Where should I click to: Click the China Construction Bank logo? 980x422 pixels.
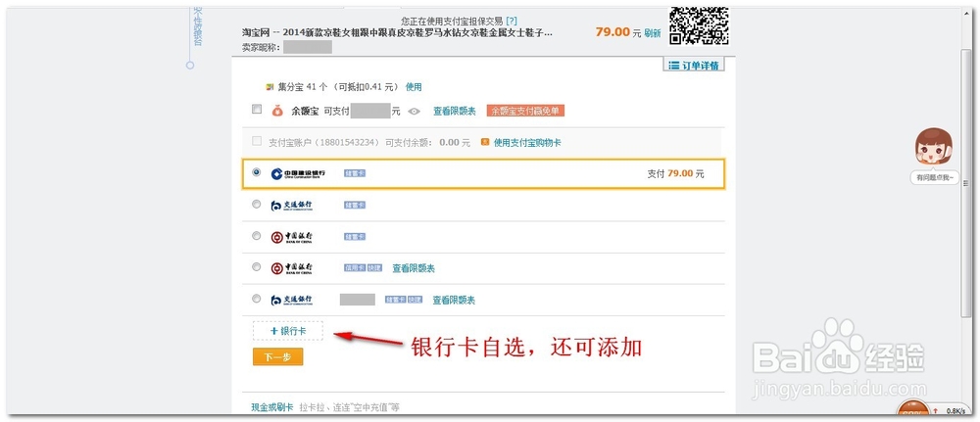[x=298, y=173]
